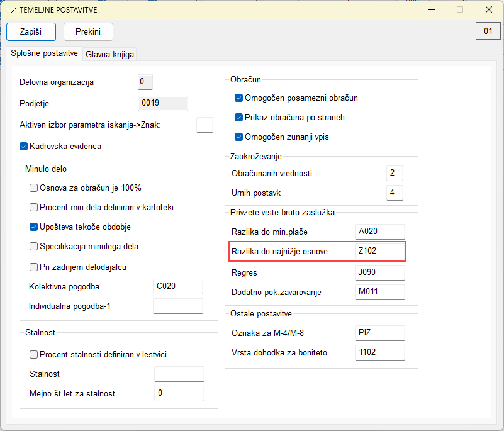Click the Prekini button
Image resolution: width=504 pixels, height=431 pixels.
[88, 32]
